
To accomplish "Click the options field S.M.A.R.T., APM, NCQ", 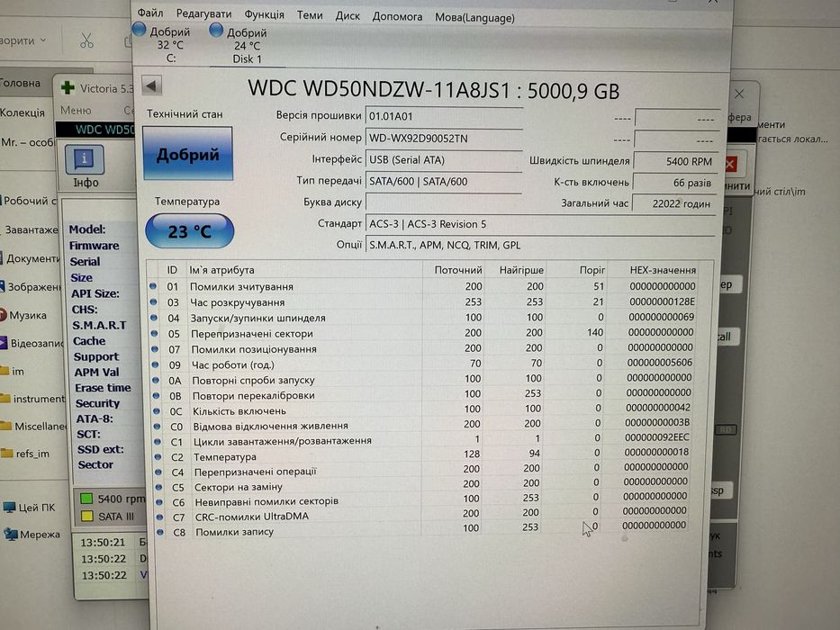I will (x=540, y=246).
